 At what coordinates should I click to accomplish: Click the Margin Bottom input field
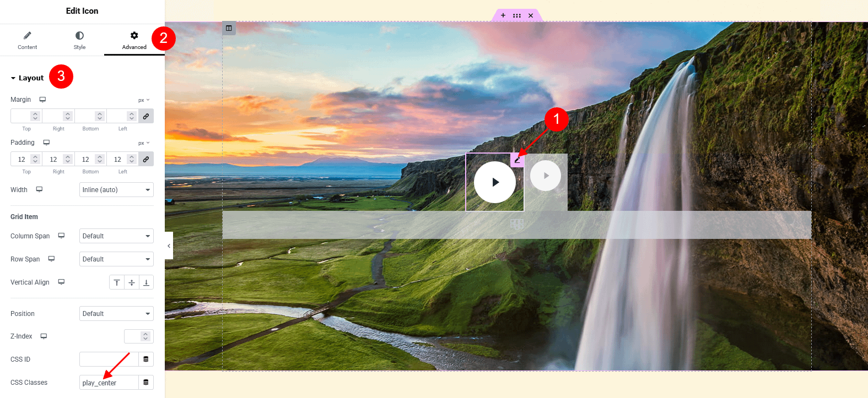pyautogui.click(x=90, y=116)
